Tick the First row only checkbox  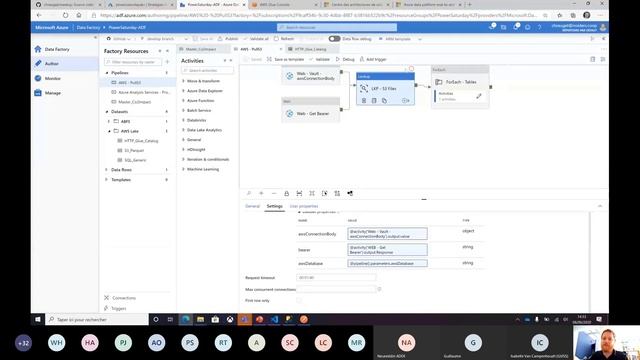(299, 300)
